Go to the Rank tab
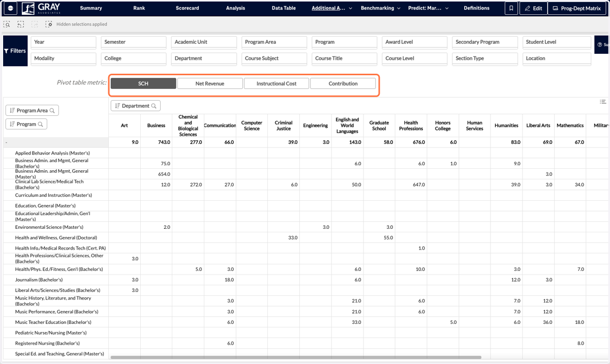The image size is (610, 364). [139, 8]
